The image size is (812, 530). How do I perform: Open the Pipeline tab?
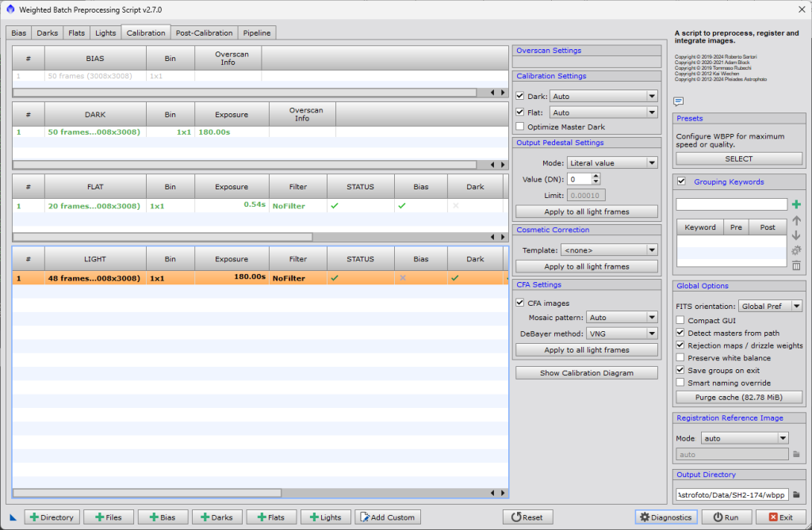pyautogui.click(x=257, y=32)
